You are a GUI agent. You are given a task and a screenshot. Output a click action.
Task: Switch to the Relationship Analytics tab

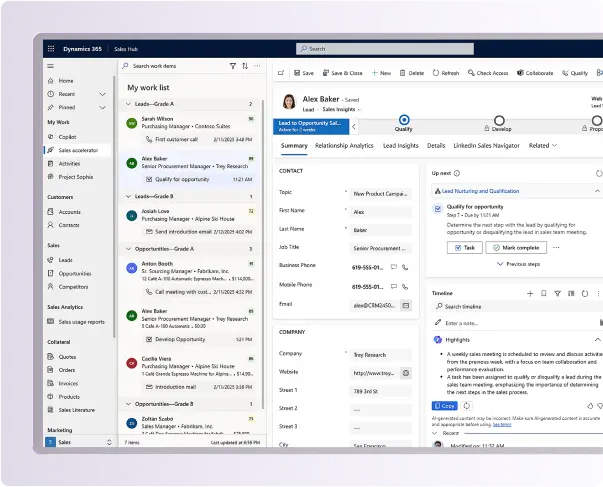(344, 146)
